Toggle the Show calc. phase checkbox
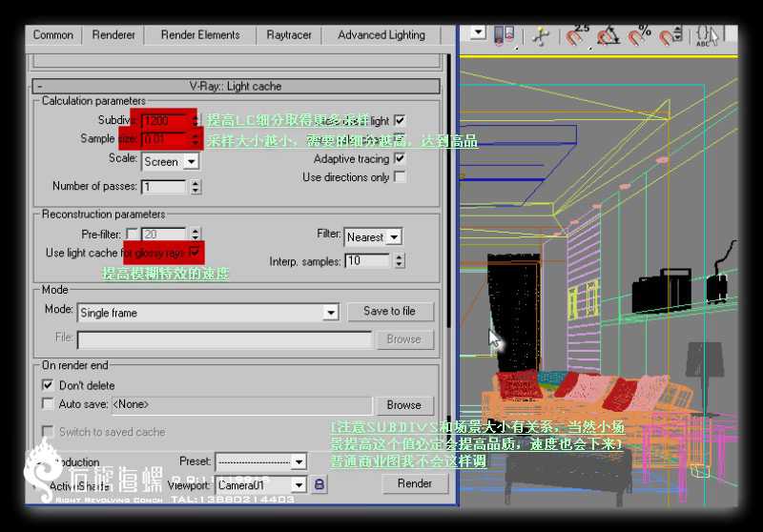 coord(400,139)
